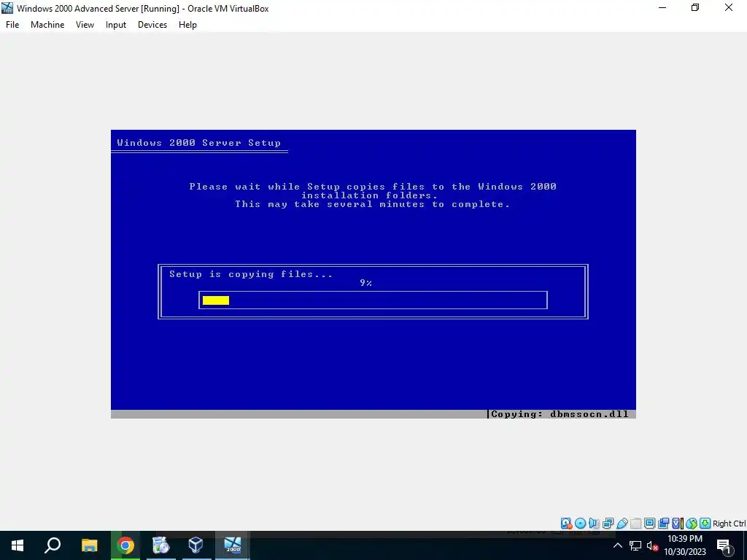
Task: Open taskbar Search
Action: tap(53, 545)
